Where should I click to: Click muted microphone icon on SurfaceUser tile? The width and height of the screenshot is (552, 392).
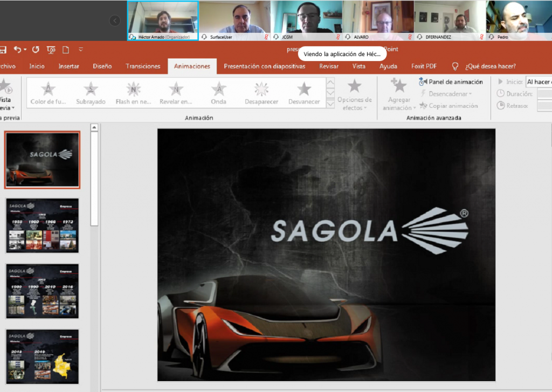coord(266,37)
